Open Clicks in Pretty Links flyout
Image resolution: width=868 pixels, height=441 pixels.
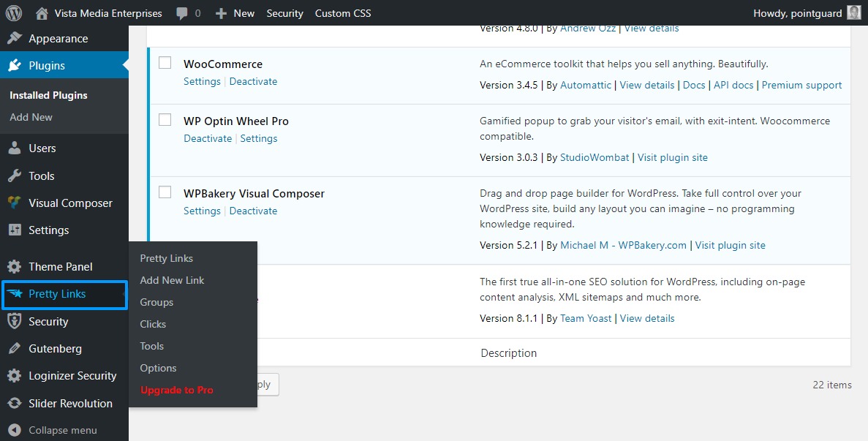153,324
